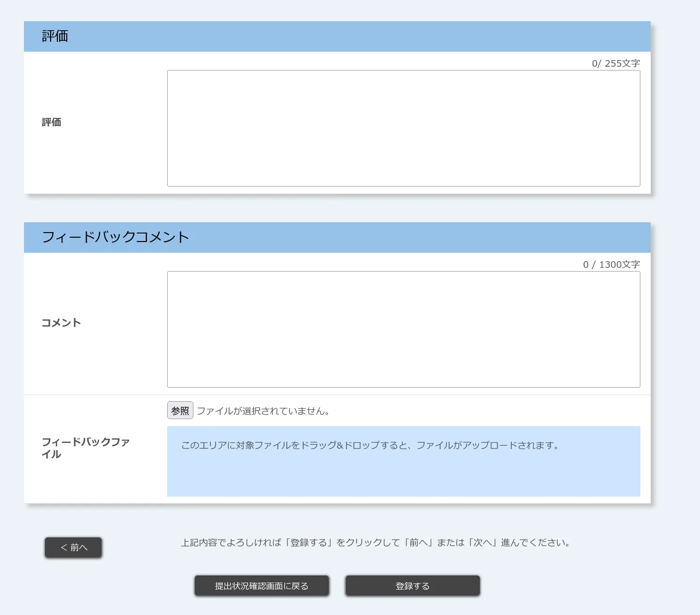Click the 登録する registration button
The width and height of the screenshot is (700, 615).
pyautogui.click(x=412, y=585)
